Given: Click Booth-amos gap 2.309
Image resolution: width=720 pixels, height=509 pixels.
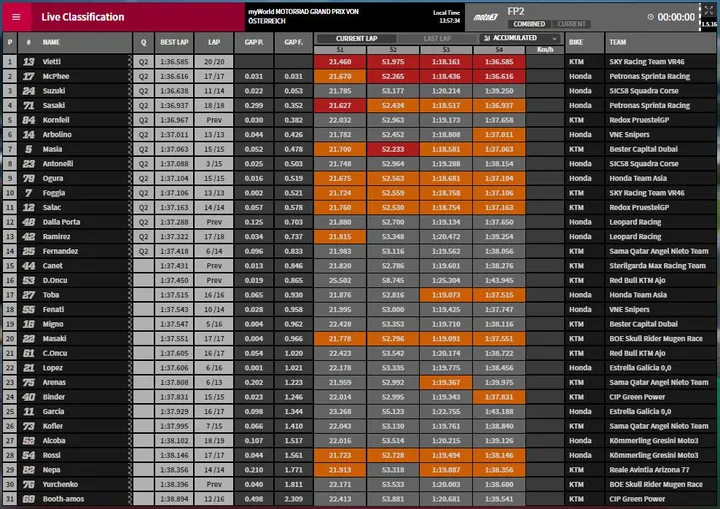Looking at the screenshot, I should coord(293,499).
